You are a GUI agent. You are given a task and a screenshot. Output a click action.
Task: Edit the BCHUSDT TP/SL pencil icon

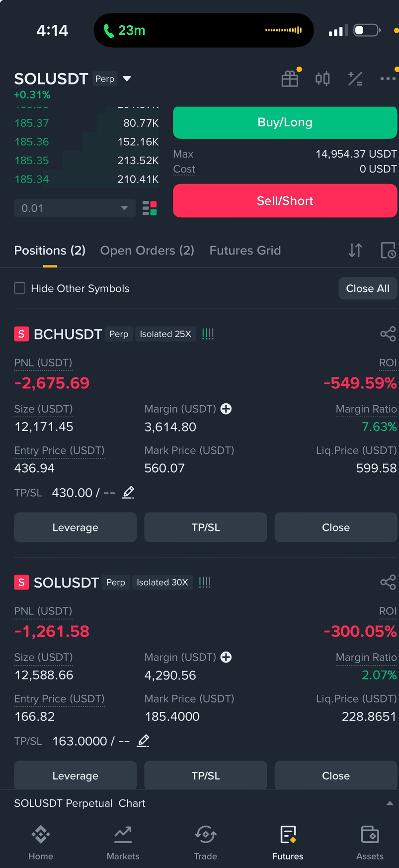[x=128, y=492]
